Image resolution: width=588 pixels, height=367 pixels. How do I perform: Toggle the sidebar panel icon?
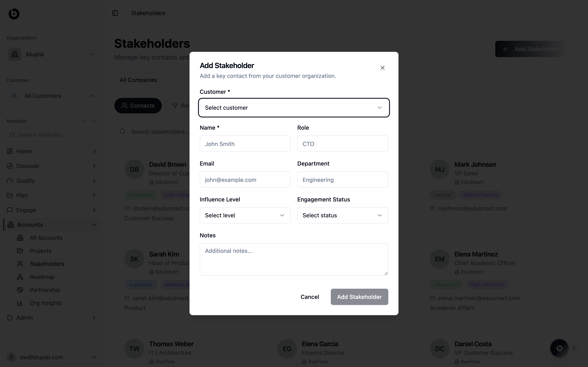[x=115, y=13]
